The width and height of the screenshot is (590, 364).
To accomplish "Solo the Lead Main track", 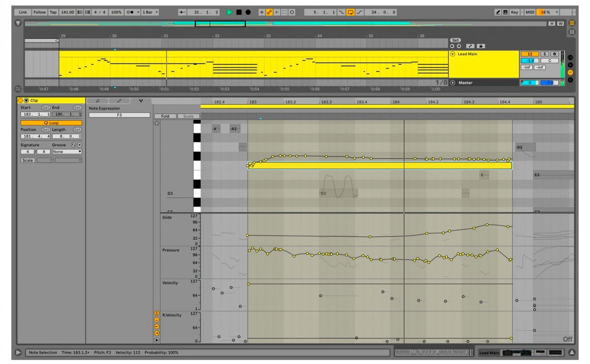I will tap(545, 54).
